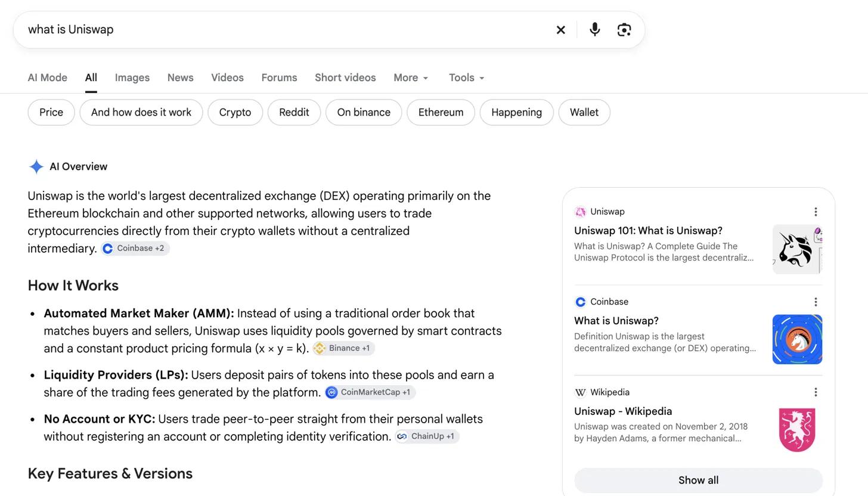The width and height of the screenshot is (868, 496).
Task: Start voice search with microphone icon
Action: tap(594, 30)
